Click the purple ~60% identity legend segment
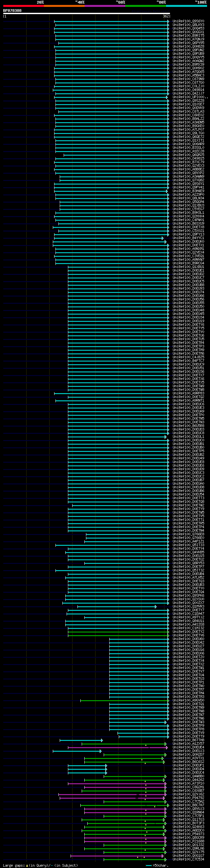 coord(105,6)
